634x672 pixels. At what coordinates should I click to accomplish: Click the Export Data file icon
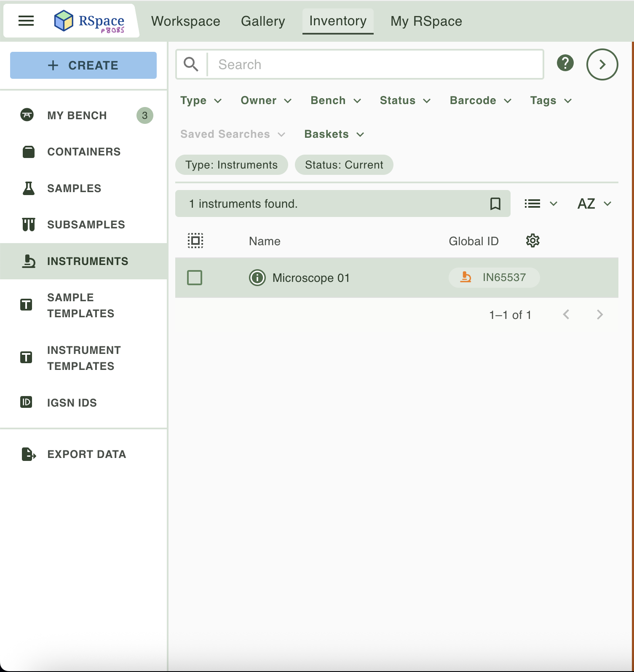(28, 454)
